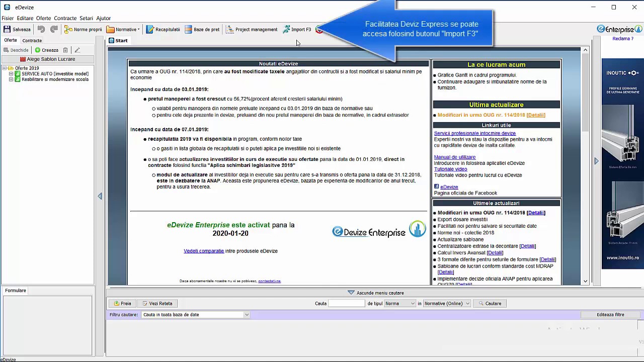This screenshot has width=644, height=362.
Task: Click the eDevize Enterprise logo at top right
Action: pos(619,30)
